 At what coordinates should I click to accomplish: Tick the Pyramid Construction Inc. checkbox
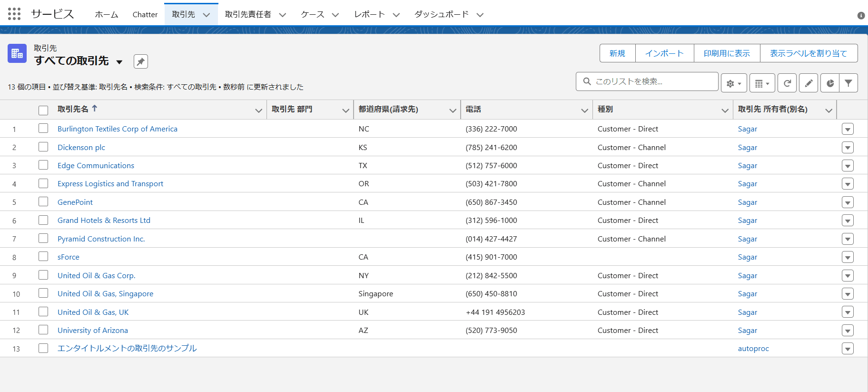(43, 238)
